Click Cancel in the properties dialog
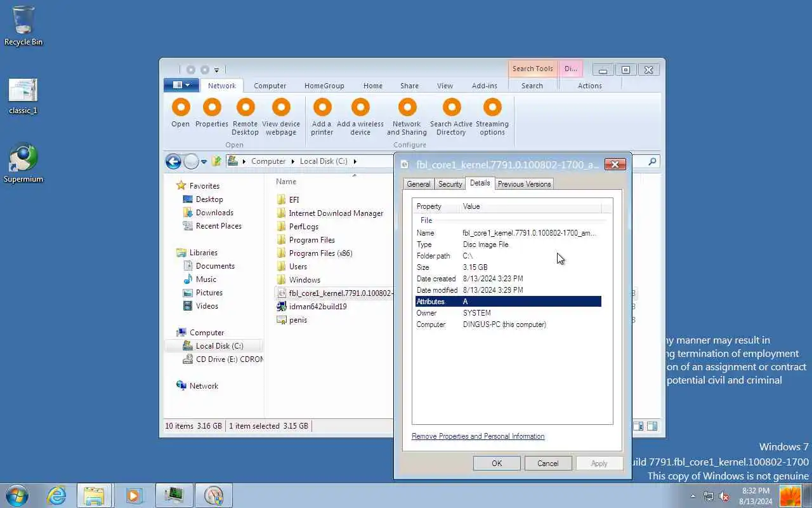The image size is (812, 508). pyautogui.click(x=548, y=464)
